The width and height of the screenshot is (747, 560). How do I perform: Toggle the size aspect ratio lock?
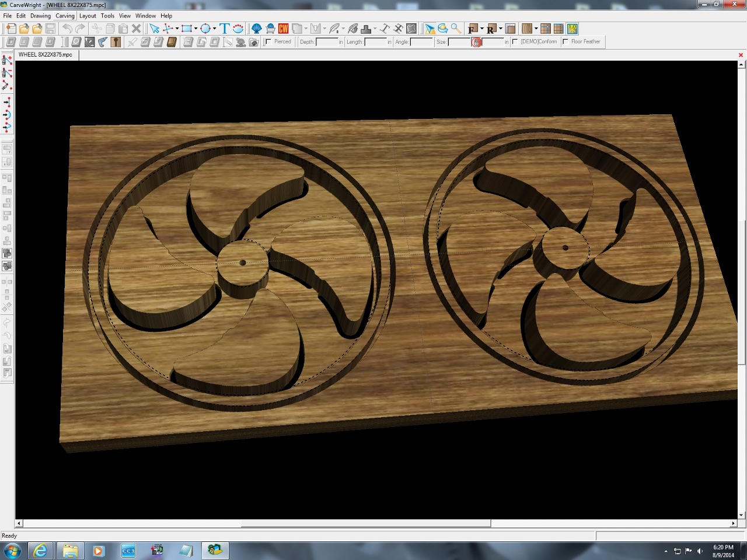[476, 42]
